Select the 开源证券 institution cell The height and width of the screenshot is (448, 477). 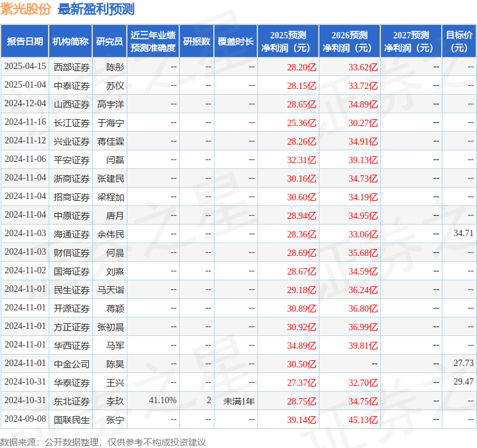click(x=72, y=308)
